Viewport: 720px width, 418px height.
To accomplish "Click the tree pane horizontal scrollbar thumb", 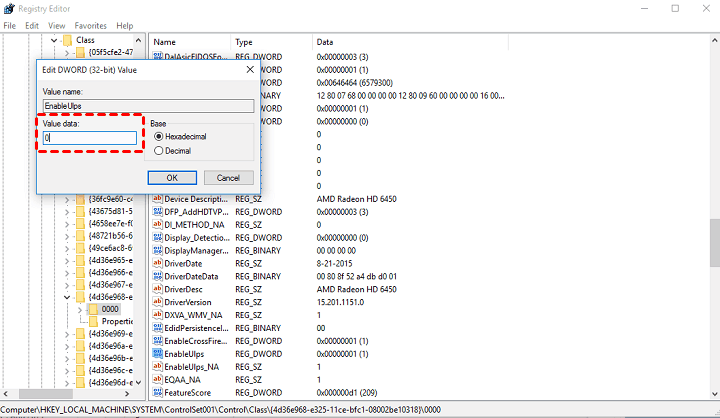I will tap(45, 394).
